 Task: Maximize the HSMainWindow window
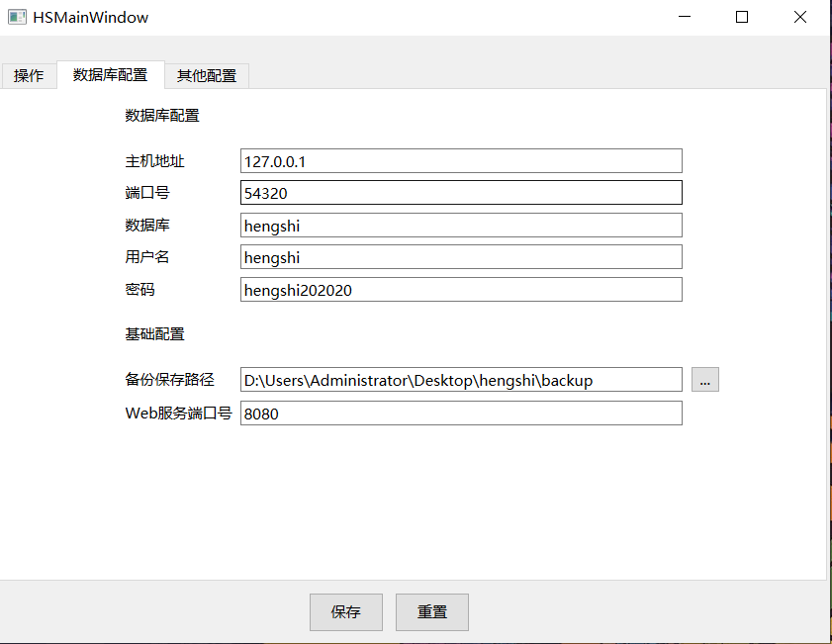pyautogui.click(x=742, y=17)
